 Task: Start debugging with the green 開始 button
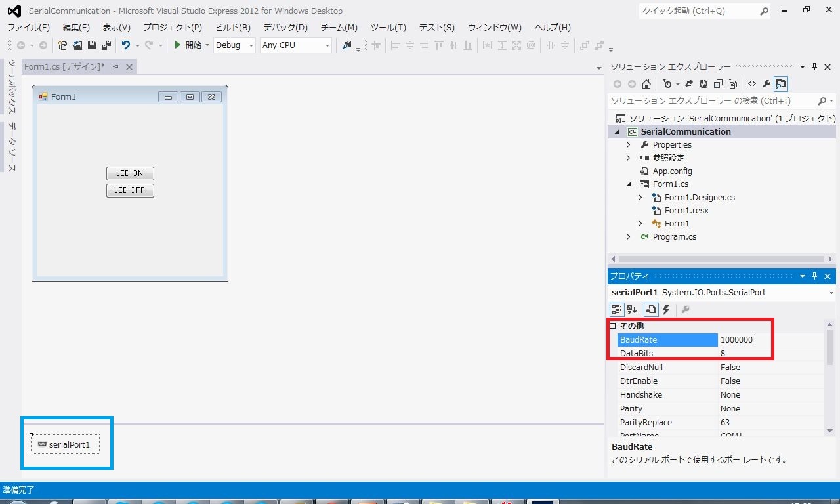(x=188, y=45)
